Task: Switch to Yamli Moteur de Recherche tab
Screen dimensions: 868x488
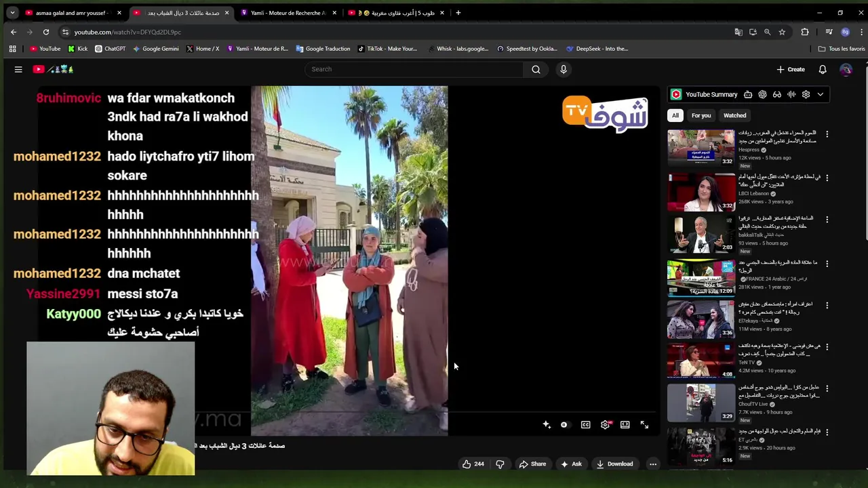Action: [288, 13]
